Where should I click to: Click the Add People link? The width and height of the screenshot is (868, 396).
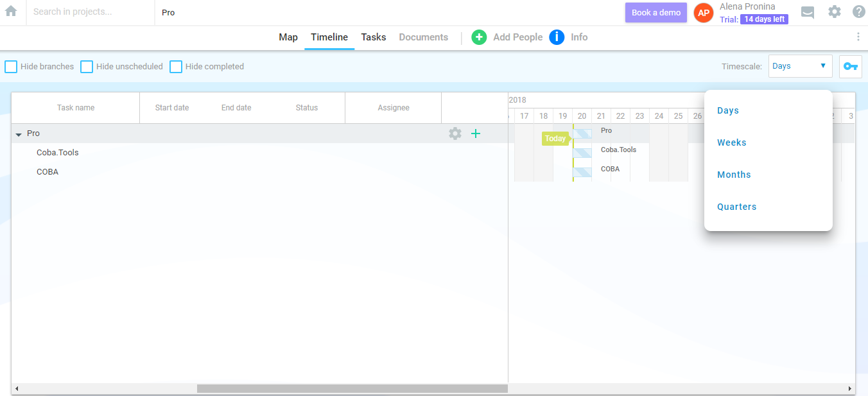(517, 37)
